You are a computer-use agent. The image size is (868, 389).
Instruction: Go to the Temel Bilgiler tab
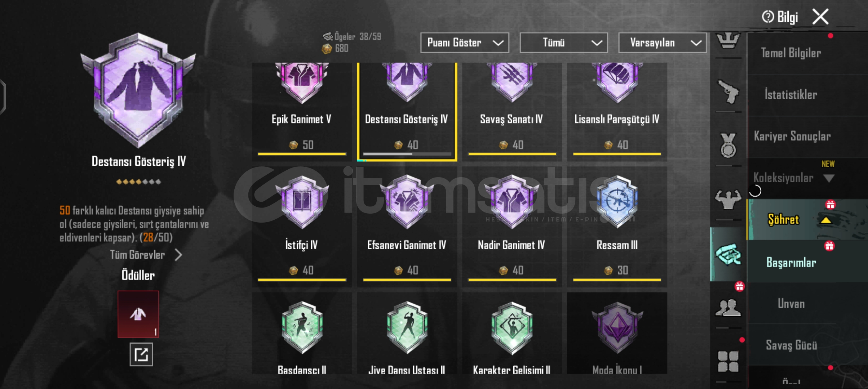pyautogui.click(x=791, y=53)
